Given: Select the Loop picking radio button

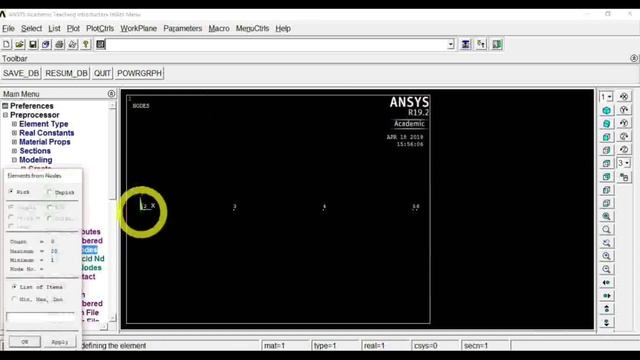Looking at the screenshot, I should (x=11, y=226).
